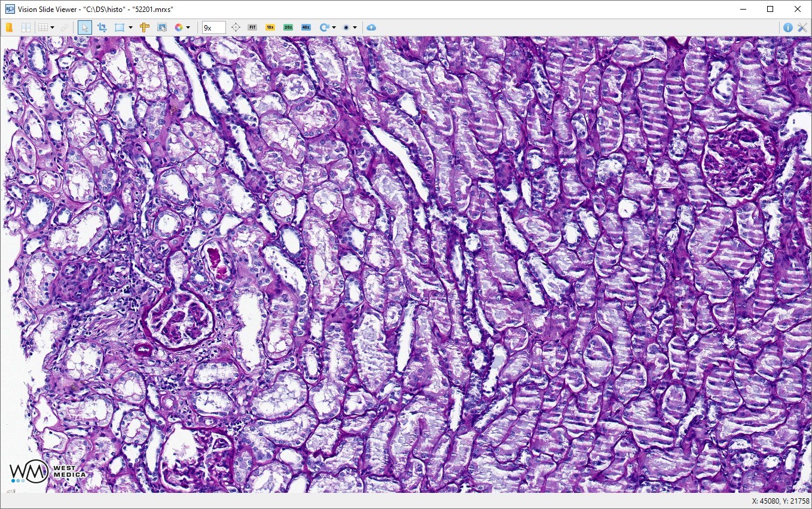
Task: Click the cloud upload icon
Action: [371, 27]
